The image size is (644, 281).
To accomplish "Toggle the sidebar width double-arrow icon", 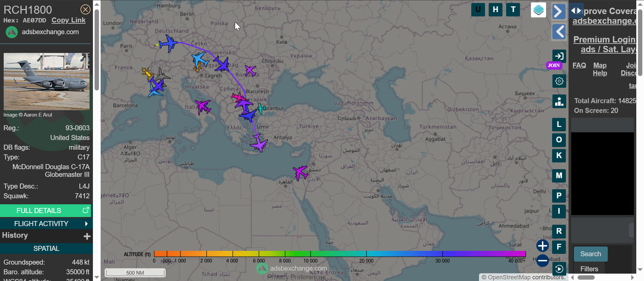I will point(576,11).
